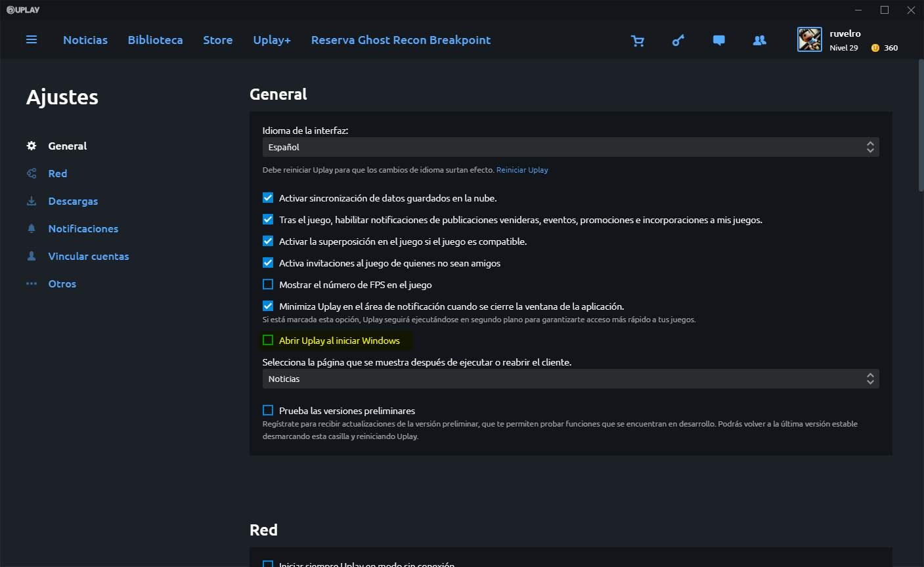Screen dimensions: 924x567
Task: Go to the Noticias tab
Action: [85, 40]
